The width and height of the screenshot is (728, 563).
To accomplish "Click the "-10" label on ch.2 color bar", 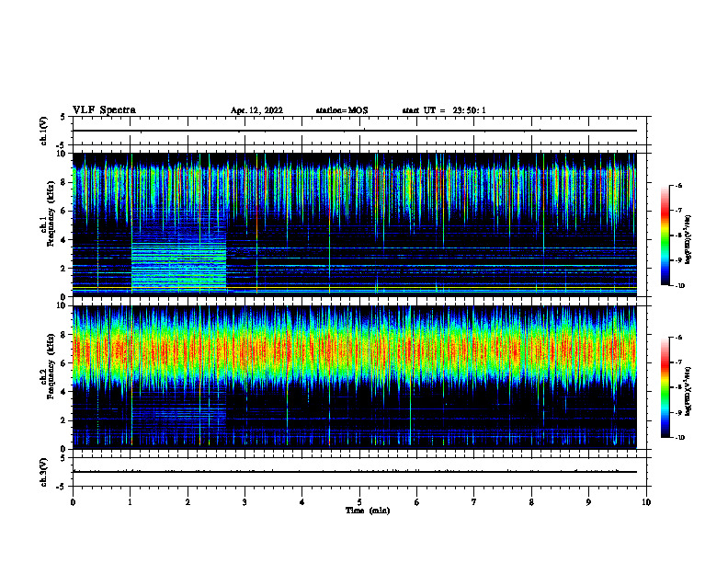I will tap(679, 437).
